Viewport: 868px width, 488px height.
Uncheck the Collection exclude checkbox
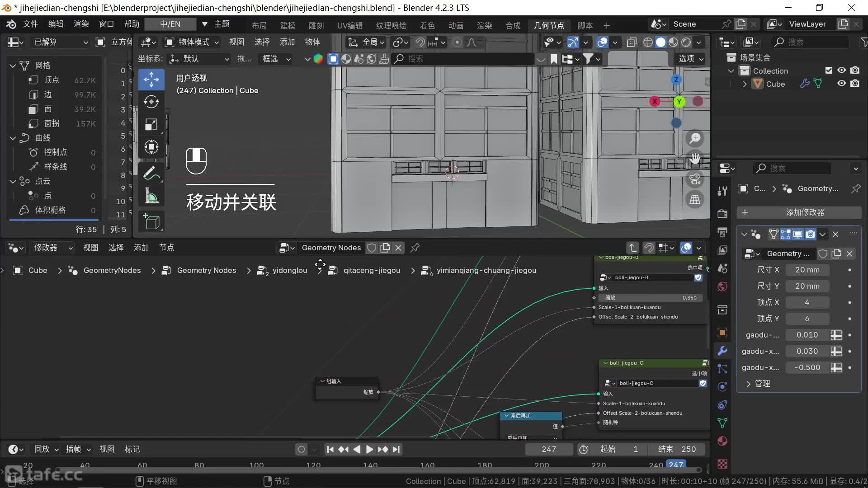point(829,70)
